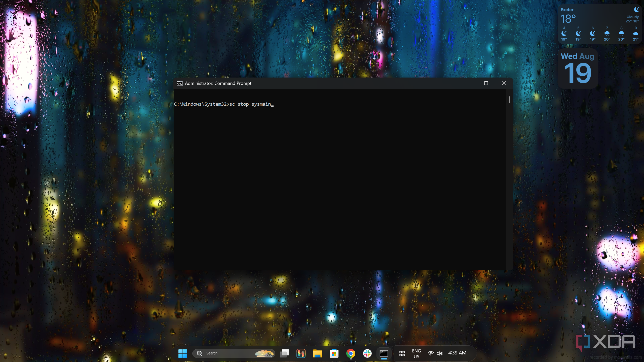
Task: Click the hour 8 rain forecast icon
Action: [621, 33]
